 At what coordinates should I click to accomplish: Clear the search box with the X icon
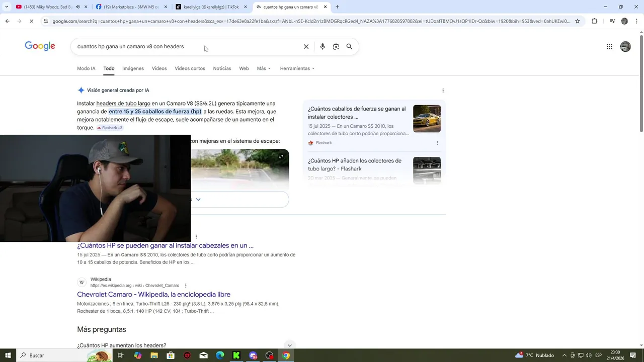(x=306, y=46)
